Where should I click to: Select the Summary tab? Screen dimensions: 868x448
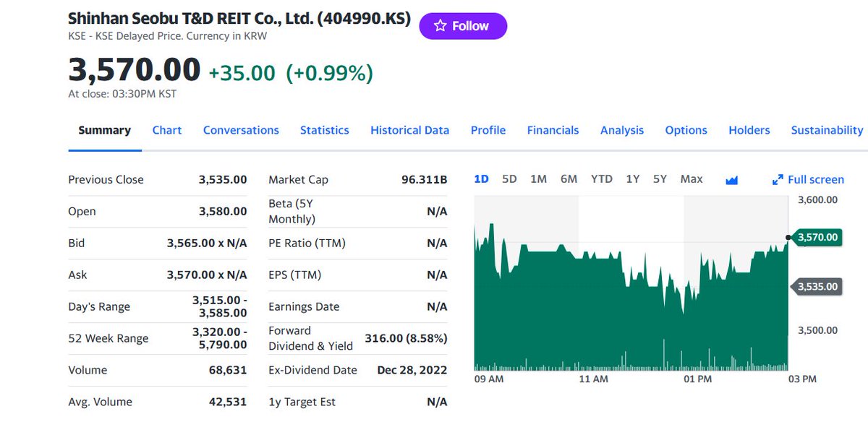105,131
